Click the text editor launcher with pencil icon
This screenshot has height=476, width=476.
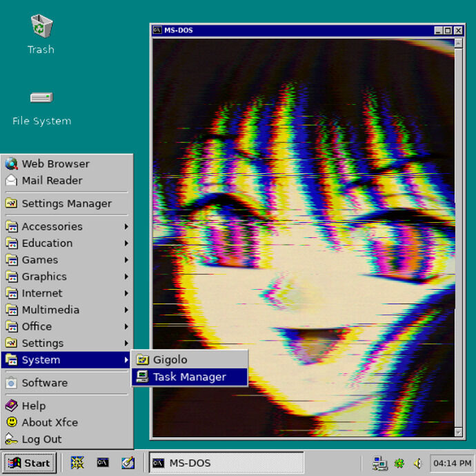pyautogui.click(x=128, y=463)
